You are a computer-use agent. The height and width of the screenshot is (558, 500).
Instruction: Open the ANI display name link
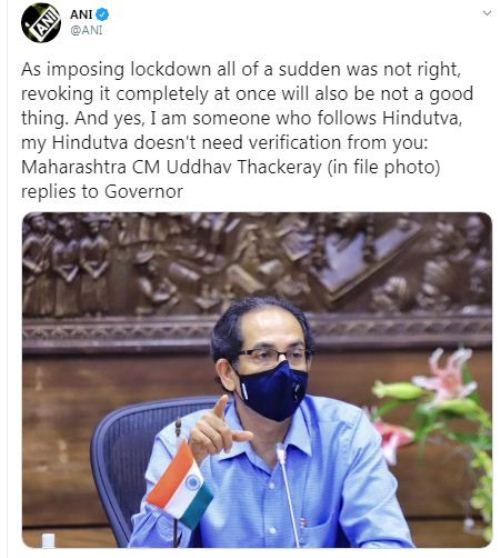(x=81, y=15)
